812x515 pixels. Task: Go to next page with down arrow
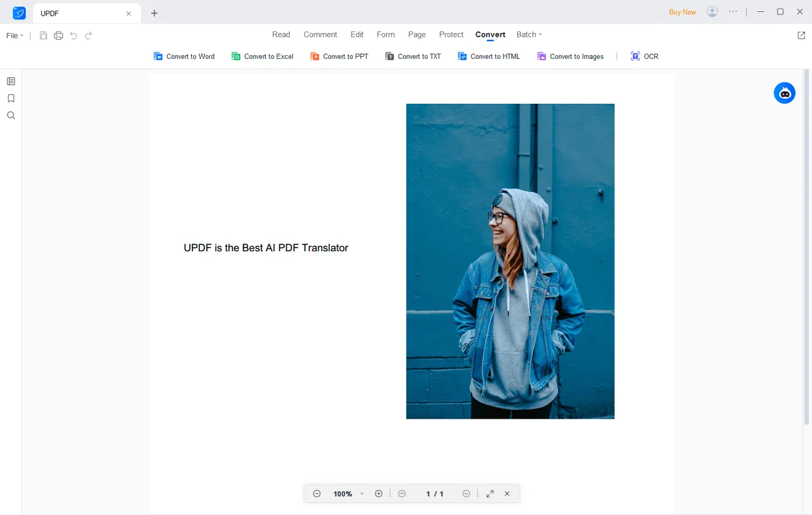click(466, 494)
